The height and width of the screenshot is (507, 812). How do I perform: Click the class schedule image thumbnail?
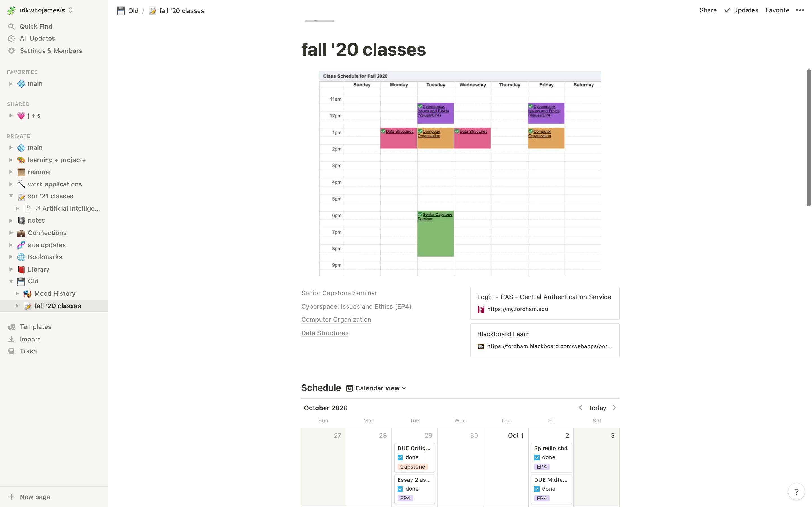coord(460,173)
